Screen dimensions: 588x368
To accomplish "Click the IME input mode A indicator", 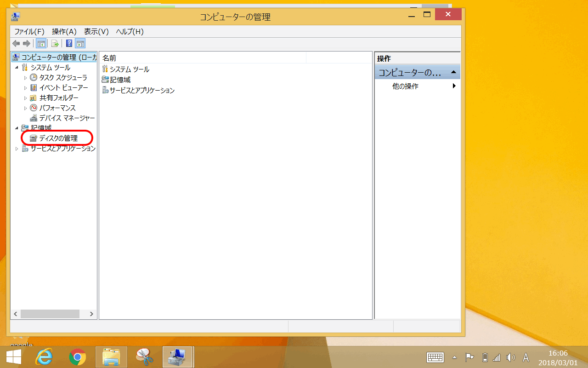I will click(x=526, y=357).
